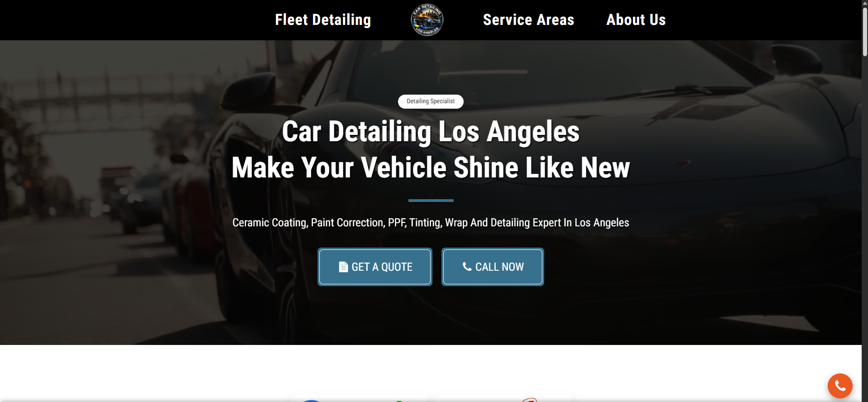Viewport: 868px width, 402px height.
Task: Click the vertical scrollbar track below the thumb
Action: [865, 226]
